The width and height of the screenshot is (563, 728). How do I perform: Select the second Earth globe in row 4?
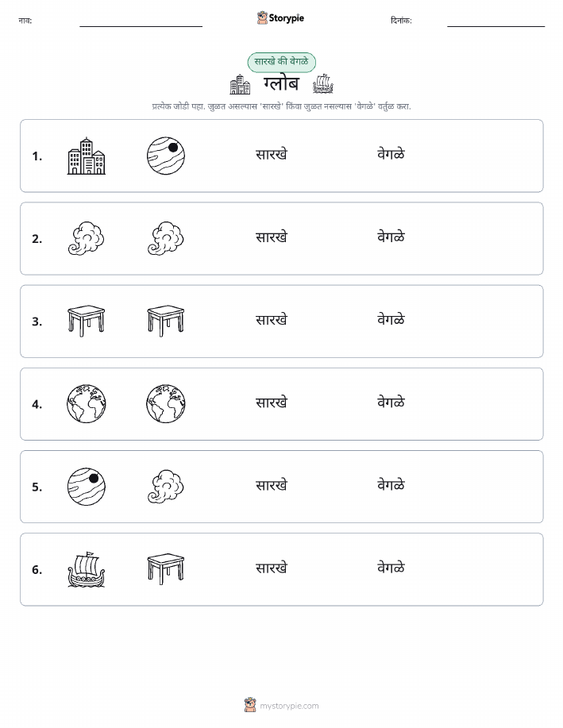click(x=166, y=403)
